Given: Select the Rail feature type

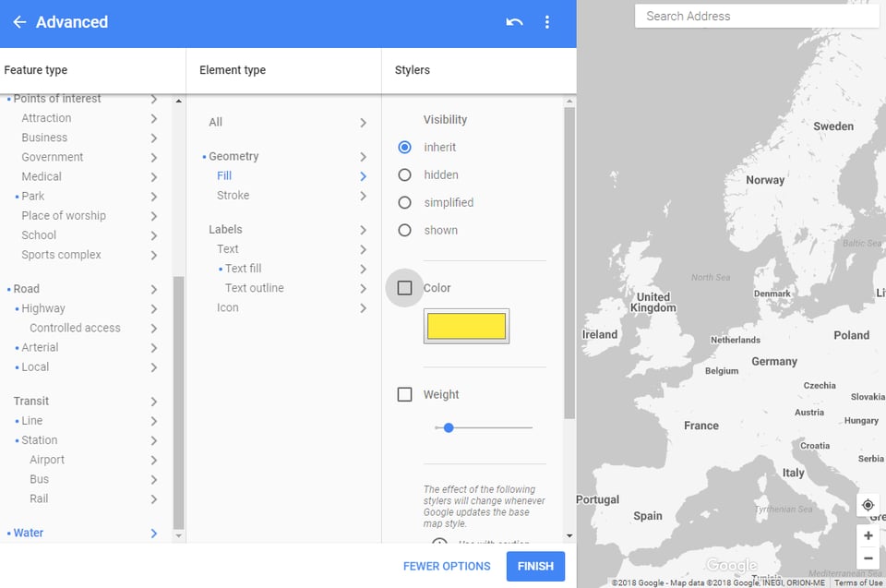Looking at the screenshot, I should tap(39, 498).
